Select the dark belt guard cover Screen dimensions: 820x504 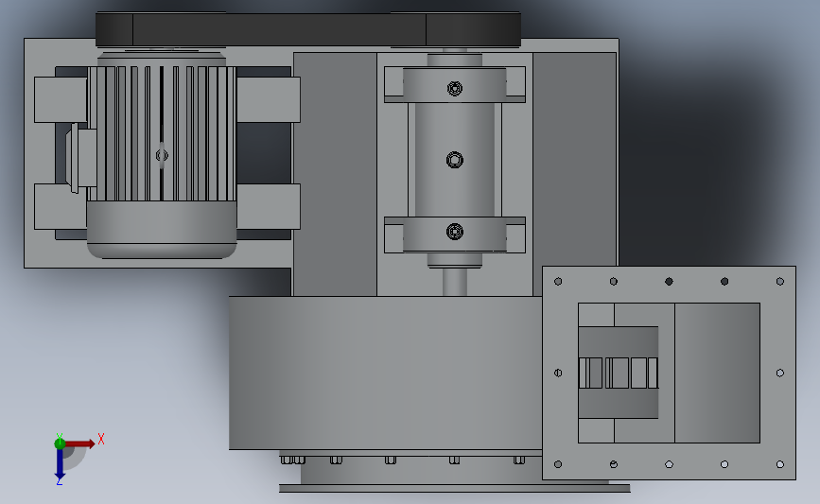pyautogui.click(x=308, y=29)
